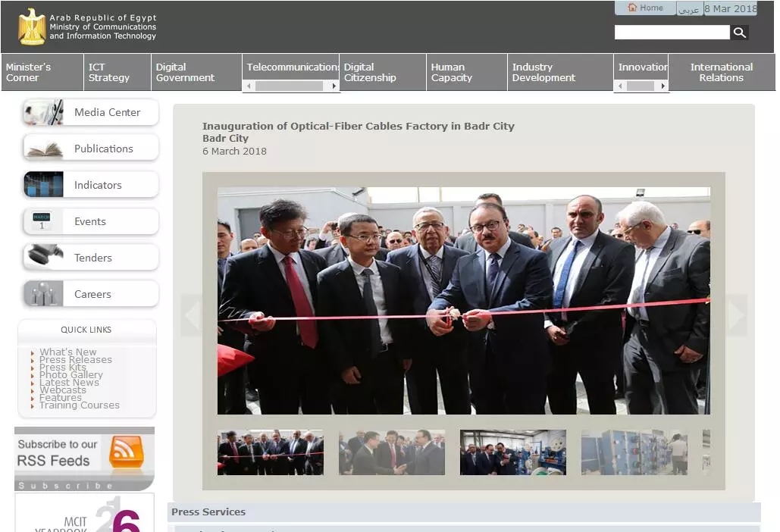Open What's New quick link
780x532 pixels.
point(67,352)
